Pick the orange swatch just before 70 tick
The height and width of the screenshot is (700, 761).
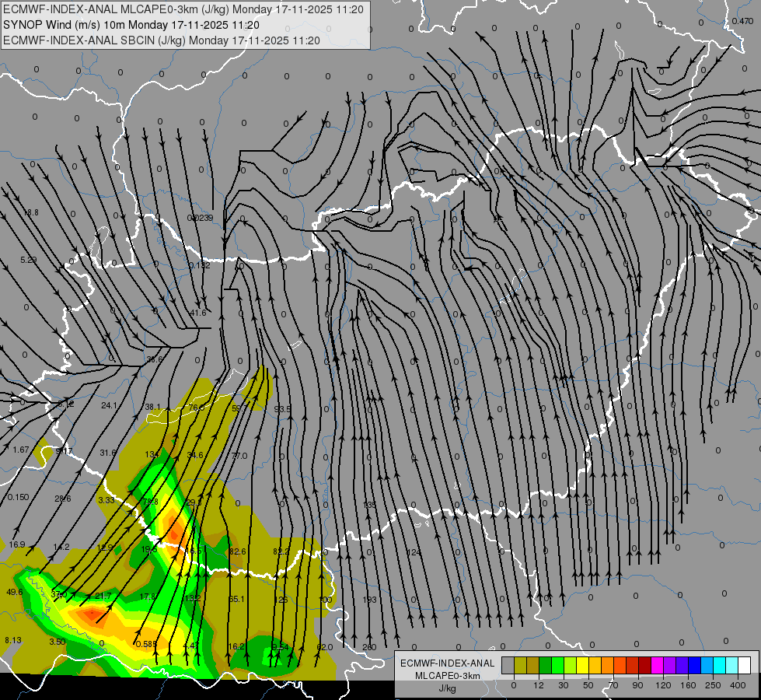point(608,665)
